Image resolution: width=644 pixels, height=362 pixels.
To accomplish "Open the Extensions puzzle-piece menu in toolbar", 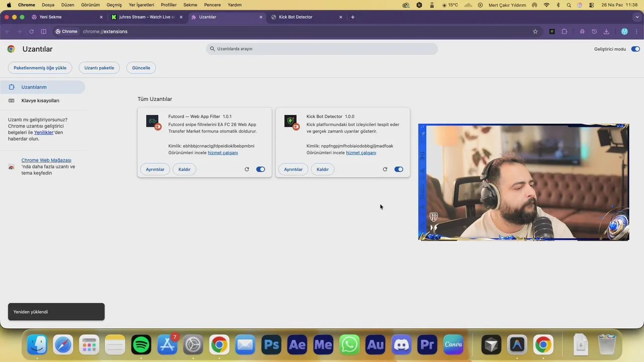I will [x=564, y=31].
